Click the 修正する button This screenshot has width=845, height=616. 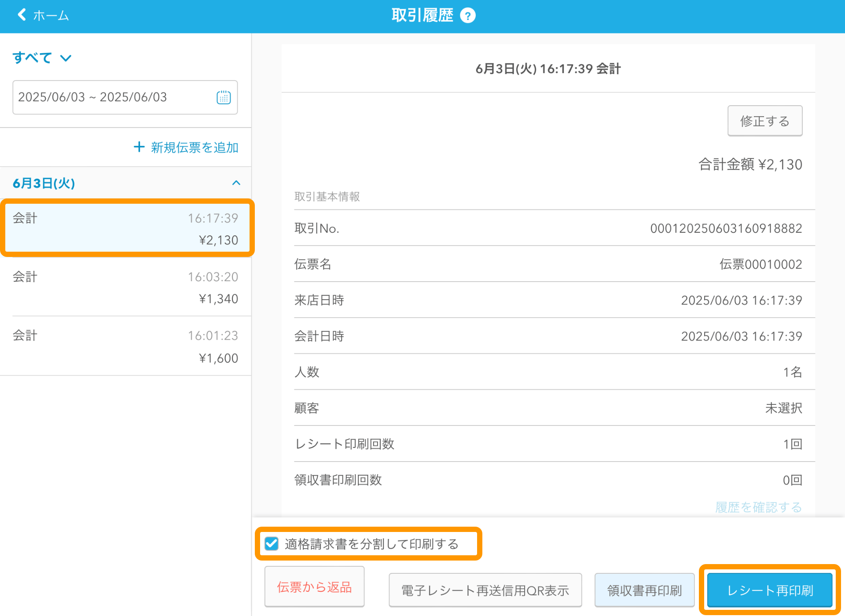764,121
